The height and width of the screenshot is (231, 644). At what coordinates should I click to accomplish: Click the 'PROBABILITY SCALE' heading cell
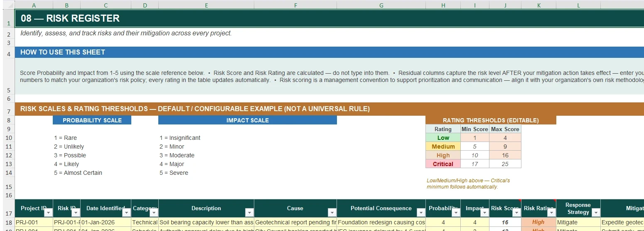coord(92,120)
